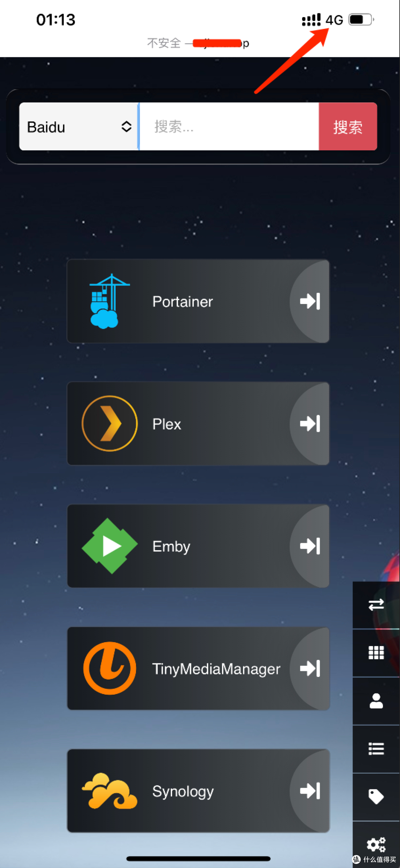Viewport: 400px width, 868px height.
Task: Open settings gears in sidebar
Action: point(376,844)
